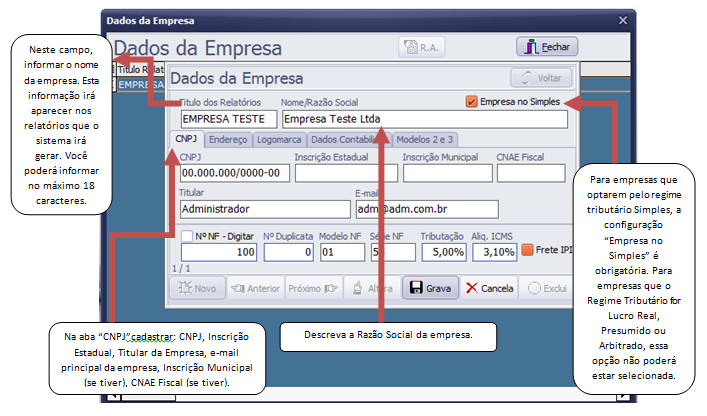Edit the Nome/Razão Social field
The image size is (707, 416).
(x=425, y=119)
